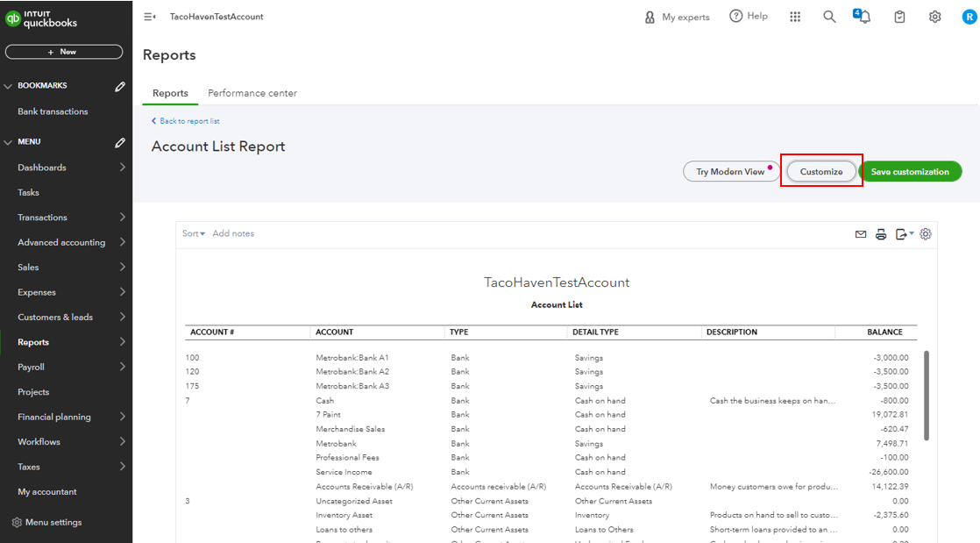This screenshot has width=980, height=543.
Task: Click the search magnifier icon
Action: click(x=829, y=17)
